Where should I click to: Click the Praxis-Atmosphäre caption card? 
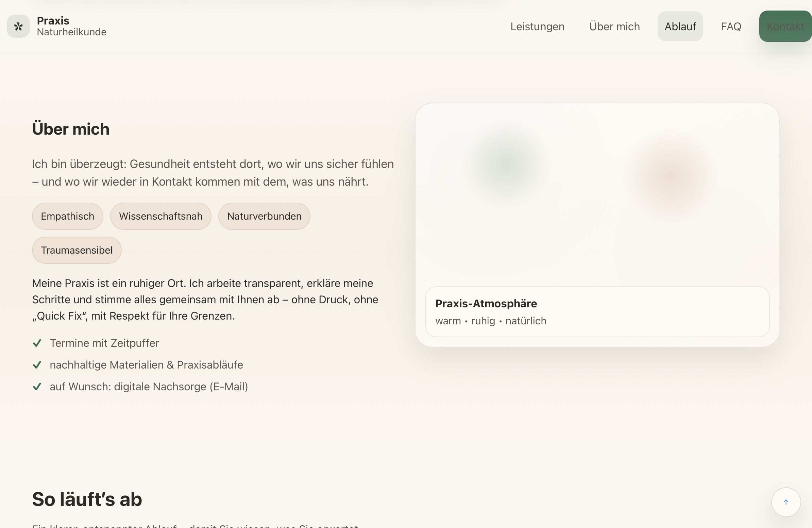(x=597, y=312)
